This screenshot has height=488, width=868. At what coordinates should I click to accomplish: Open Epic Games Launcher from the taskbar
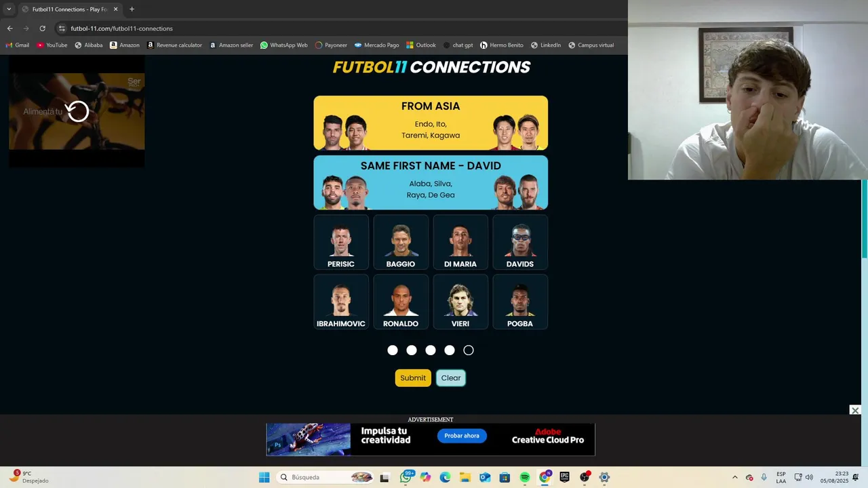click(564, 477)
